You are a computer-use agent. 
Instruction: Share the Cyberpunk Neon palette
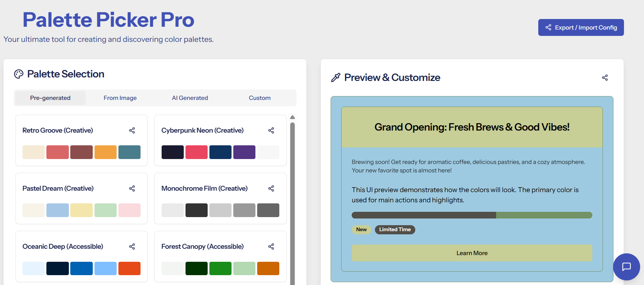pyautogui.click(x=271, y=131)
